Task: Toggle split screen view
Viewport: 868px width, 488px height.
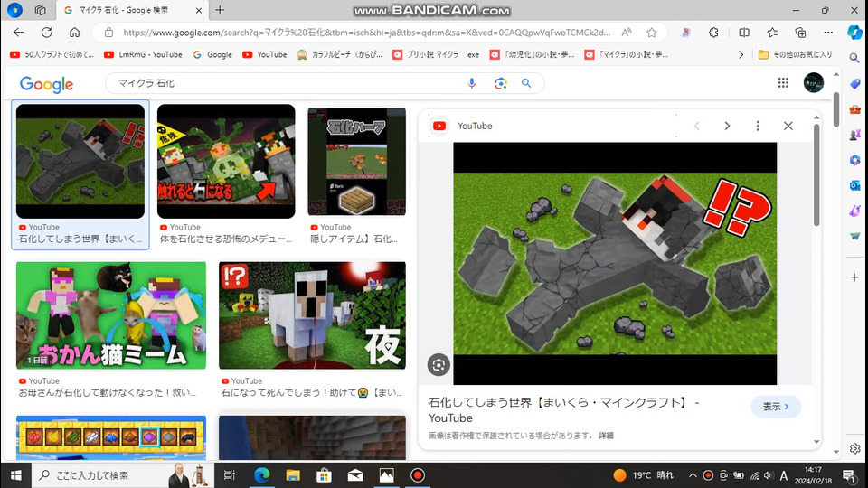Action: click(x=744, y=33)
